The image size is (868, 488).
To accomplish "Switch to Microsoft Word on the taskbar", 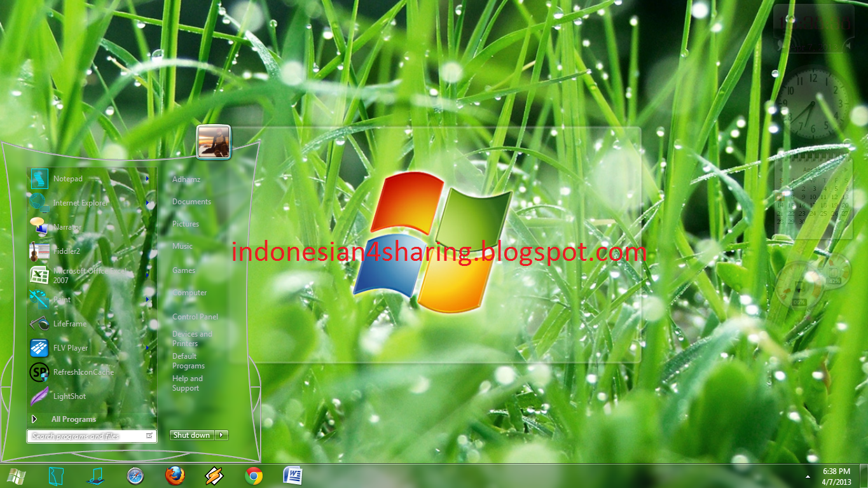I will [x=293, y=476].
